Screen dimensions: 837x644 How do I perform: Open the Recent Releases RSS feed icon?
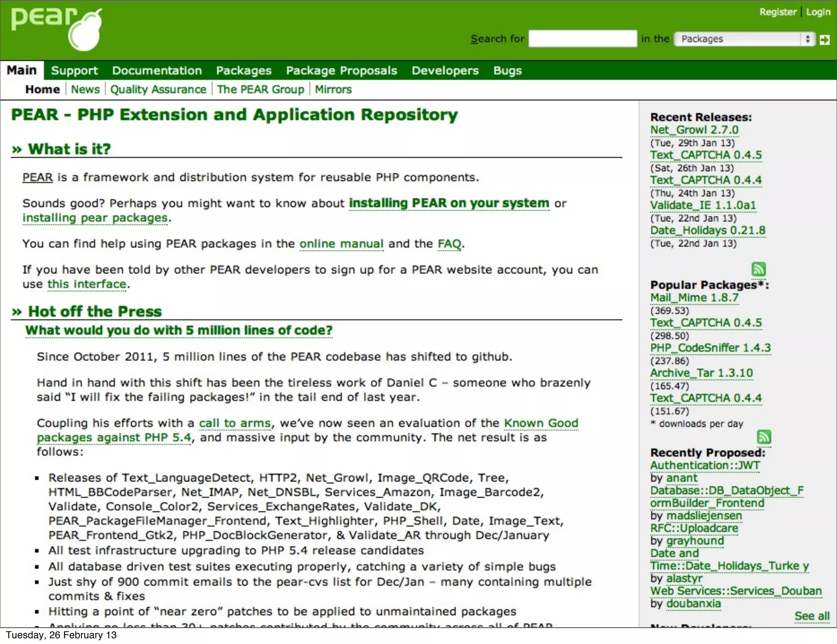point(758,269)
